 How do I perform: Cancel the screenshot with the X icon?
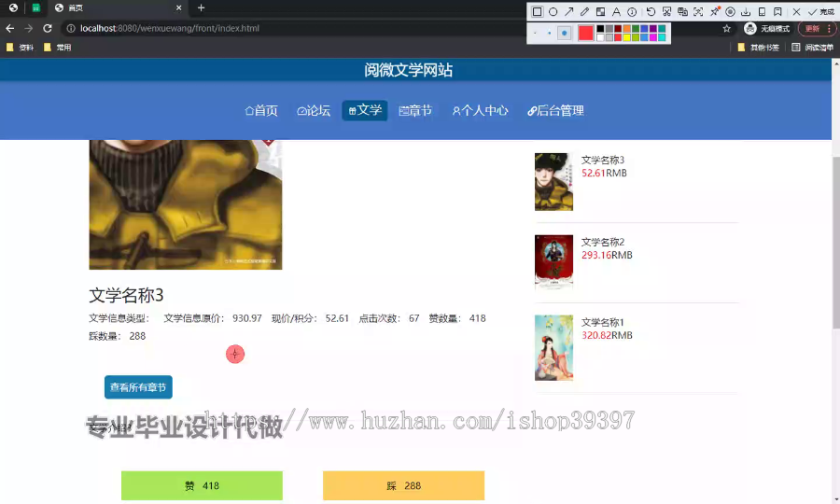tap(797, 12)
